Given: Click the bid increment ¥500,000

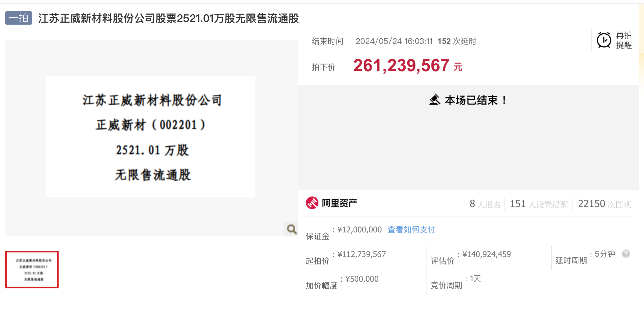Looking at the screenshot, I should (362, 279).
